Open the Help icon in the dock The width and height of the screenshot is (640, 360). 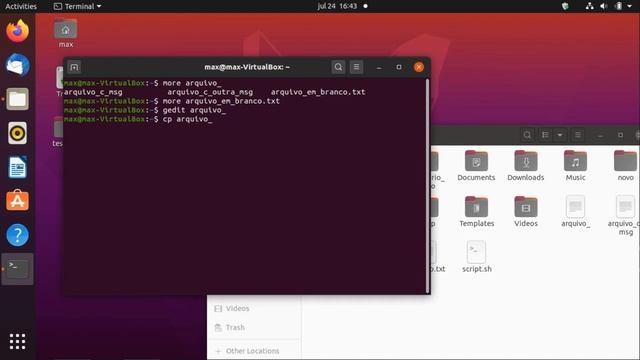pos(18,235)
